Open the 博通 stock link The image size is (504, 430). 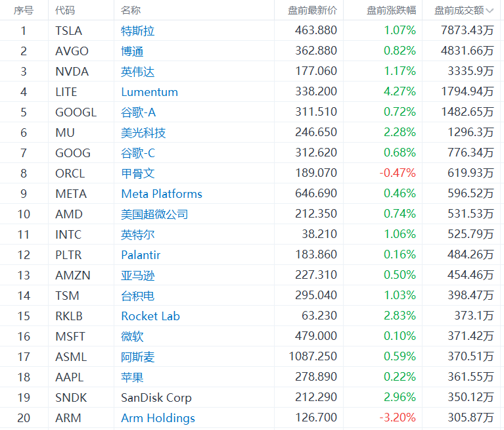tap(132, 51)
